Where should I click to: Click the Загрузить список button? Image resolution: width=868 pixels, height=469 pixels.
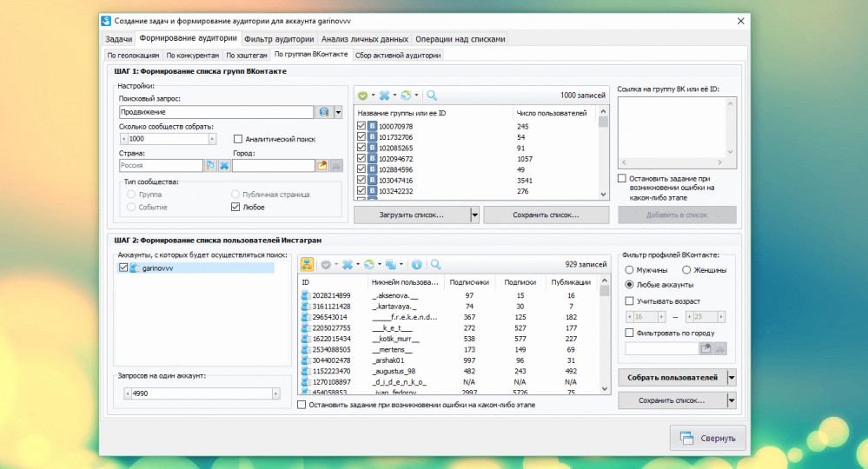point(412,215)
